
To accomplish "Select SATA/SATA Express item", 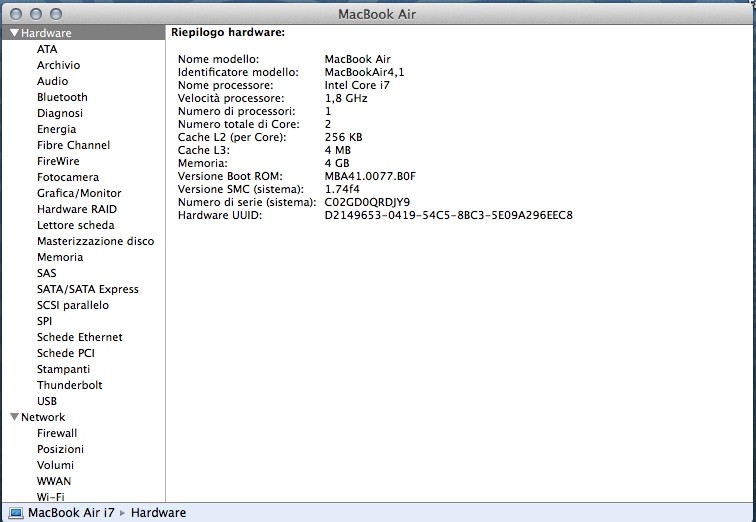I will click(88, 289).
